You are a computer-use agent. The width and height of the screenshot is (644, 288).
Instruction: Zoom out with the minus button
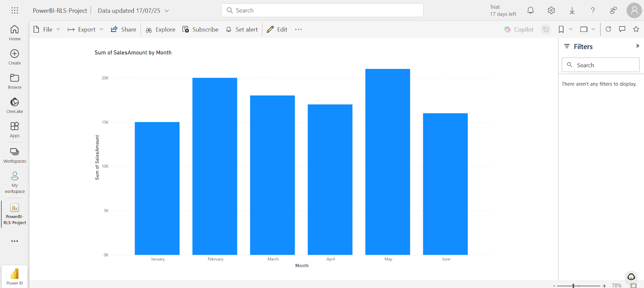click(554, 286)
